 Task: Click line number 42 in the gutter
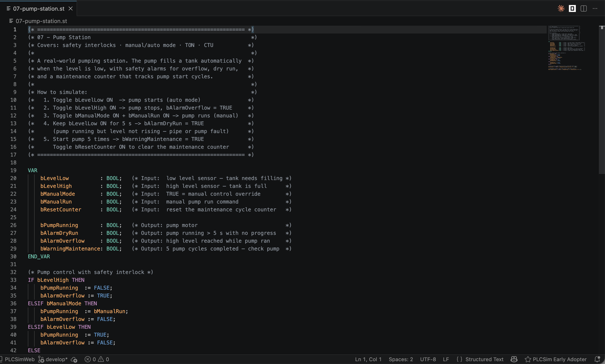[x=13, y=351]
